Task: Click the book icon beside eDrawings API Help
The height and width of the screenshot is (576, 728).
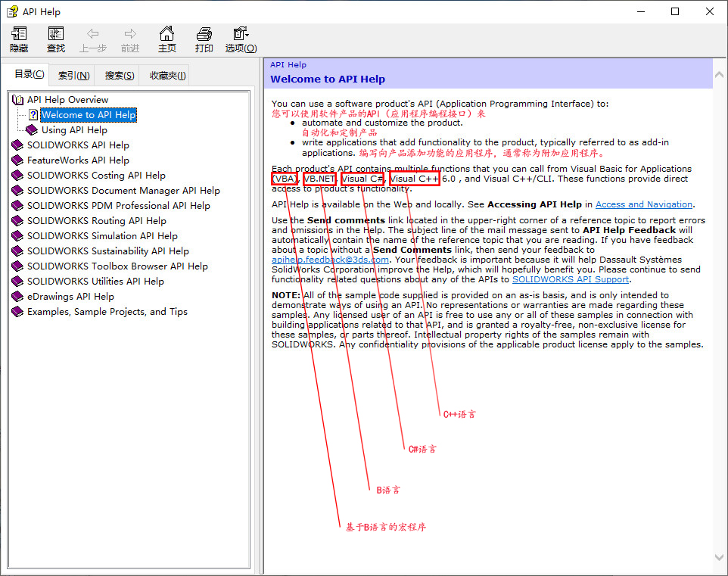Action: (x=18, y=297)
